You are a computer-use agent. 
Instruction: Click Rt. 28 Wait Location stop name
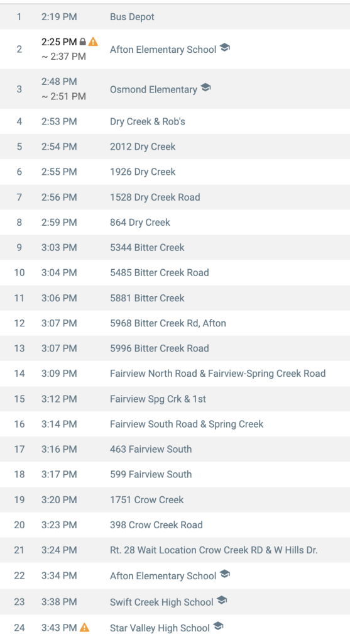(214, 550)
